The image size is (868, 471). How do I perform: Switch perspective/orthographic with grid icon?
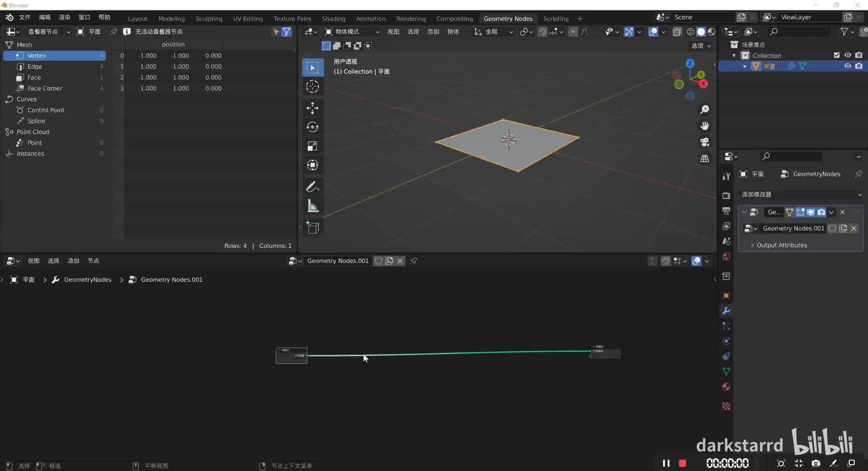click(x=705, y=158)
